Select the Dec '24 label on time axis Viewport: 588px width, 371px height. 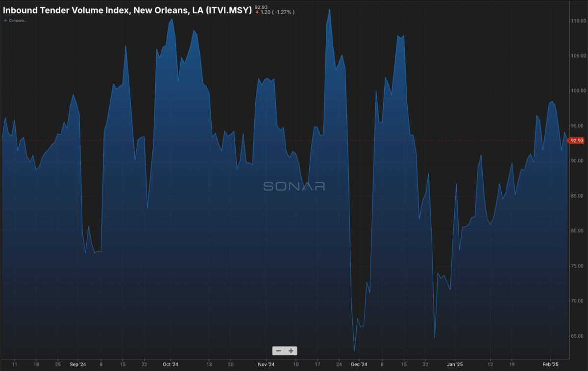[x=359, y=365]
